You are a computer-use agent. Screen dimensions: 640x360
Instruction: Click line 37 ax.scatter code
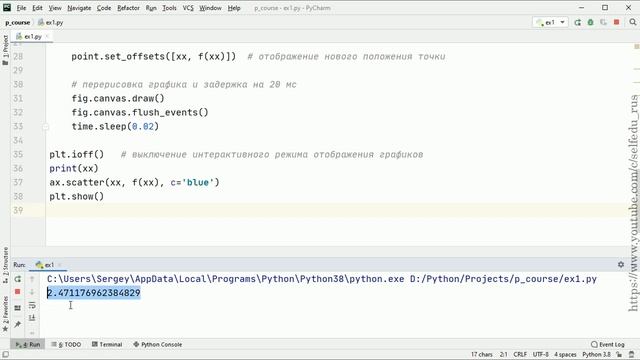[x=134, y=182]
